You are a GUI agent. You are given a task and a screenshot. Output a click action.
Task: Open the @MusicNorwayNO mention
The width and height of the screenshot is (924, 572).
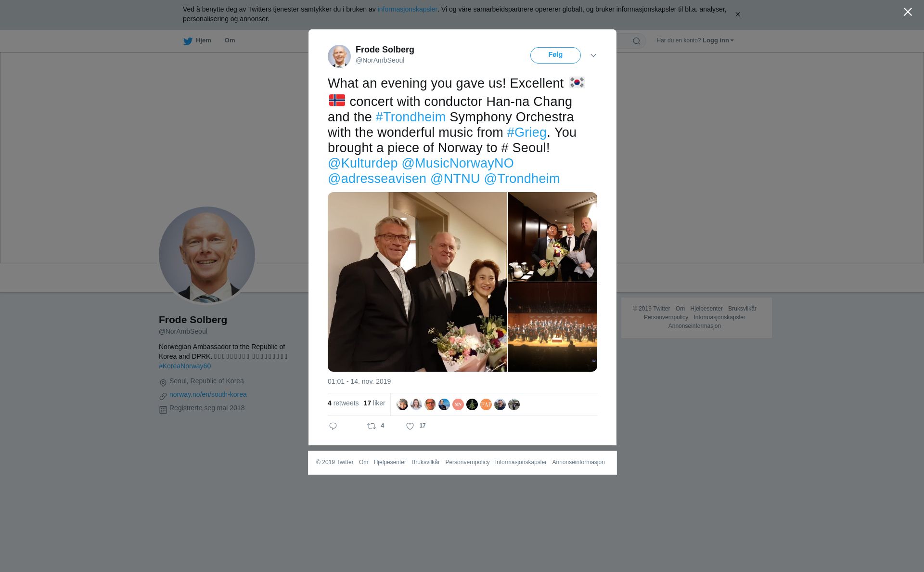pyautogui.click(x=458, y=163)
